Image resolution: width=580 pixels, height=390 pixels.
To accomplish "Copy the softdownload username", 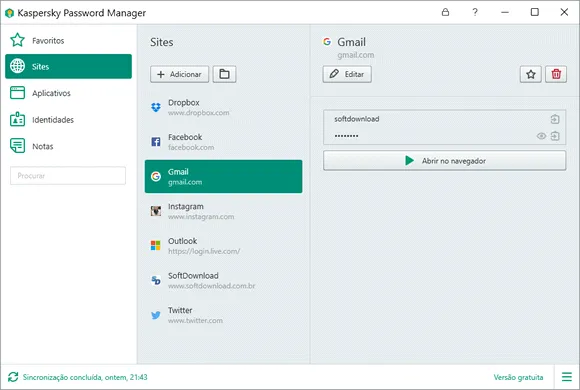I will pyautogui.click(x=555, y=119).
